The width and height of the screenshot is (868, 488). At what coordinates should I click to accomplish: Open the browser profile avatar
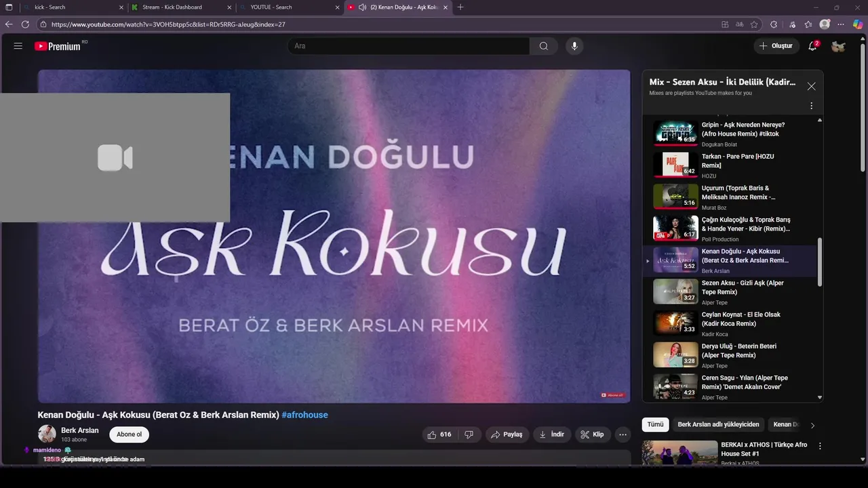(x=825, y=24)
